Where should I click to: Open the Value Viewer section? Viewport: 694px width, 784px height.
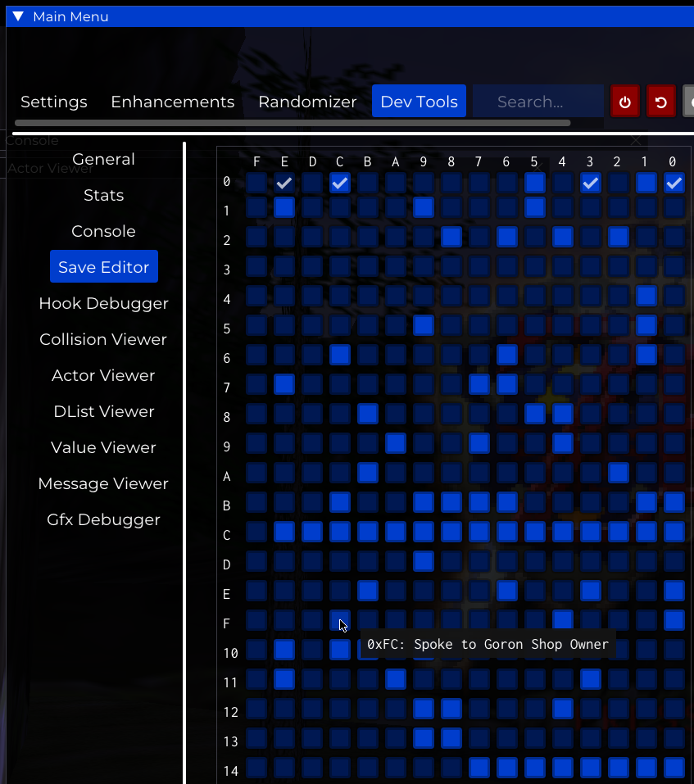[103, 447]
